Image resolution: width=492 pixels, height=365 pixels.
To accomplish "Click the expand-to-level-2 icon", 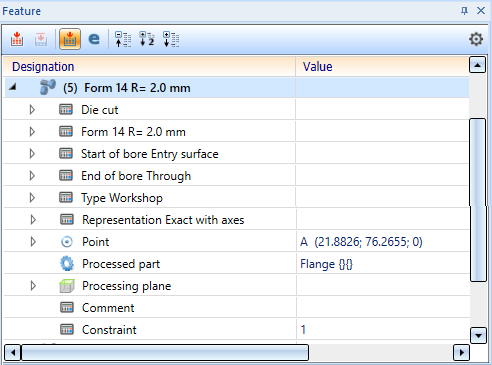I will click(147, 39).
